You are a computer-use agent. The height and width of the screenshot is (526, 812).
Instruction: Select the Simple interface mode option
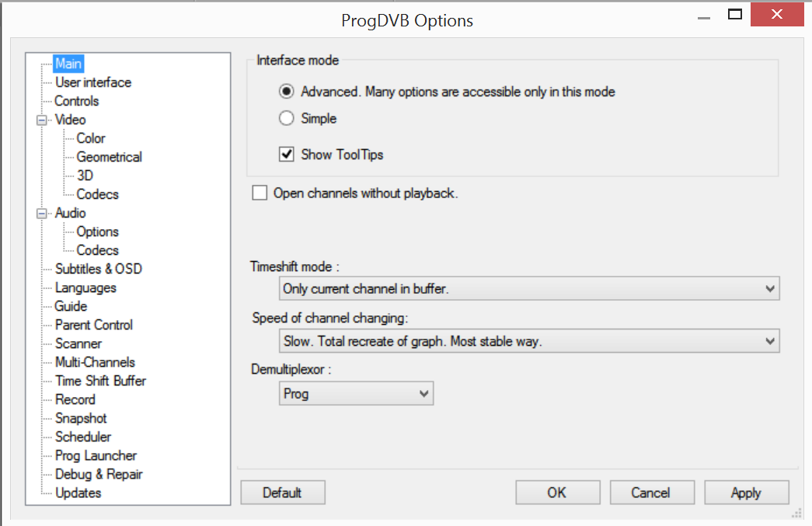(x=287, y=119)
